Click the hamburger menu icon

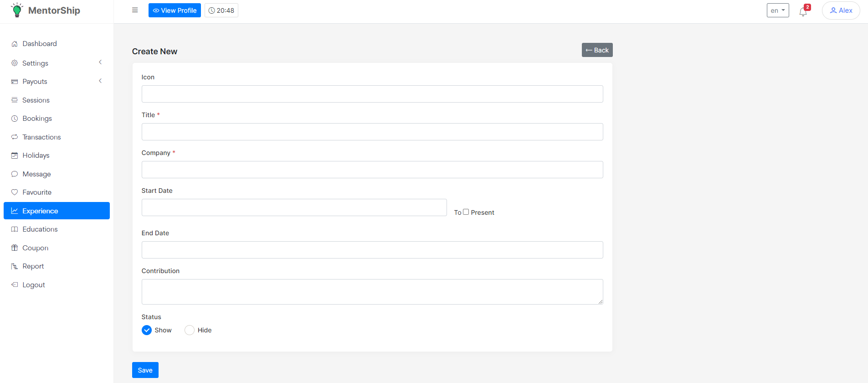135,10
